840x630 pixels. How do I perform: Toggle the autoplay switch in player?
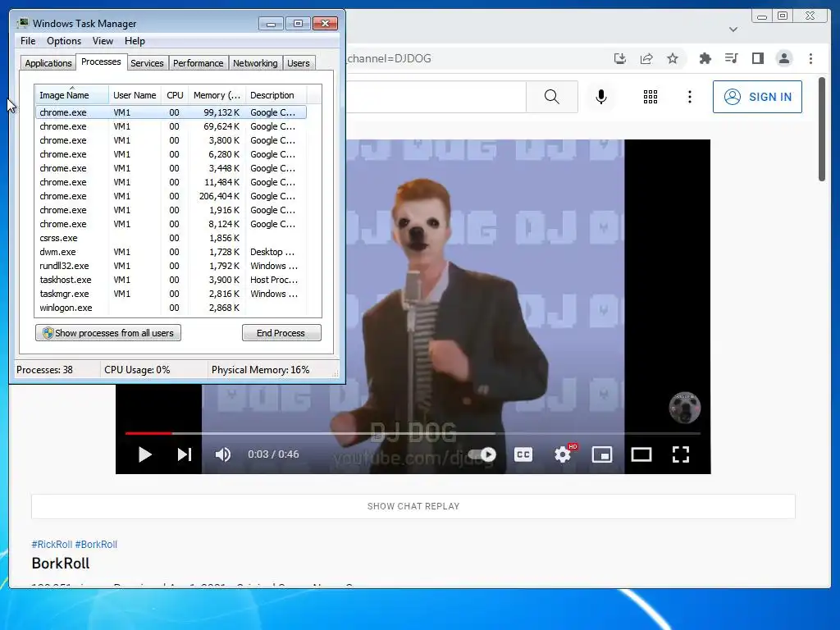[x=482, y=454]
